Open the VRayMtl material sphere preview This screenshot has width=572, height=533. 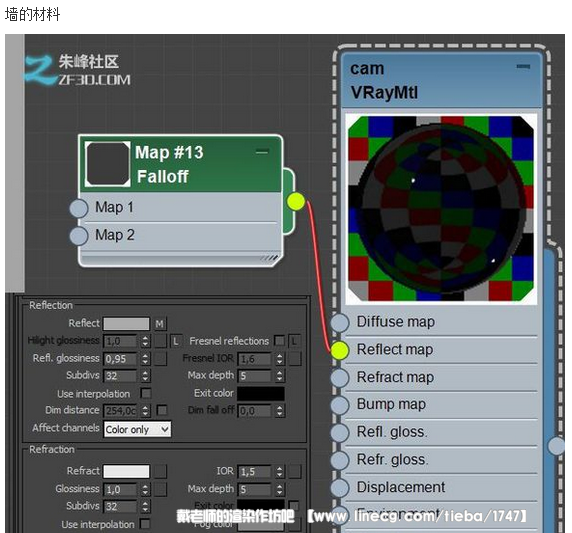click(441, 209)
